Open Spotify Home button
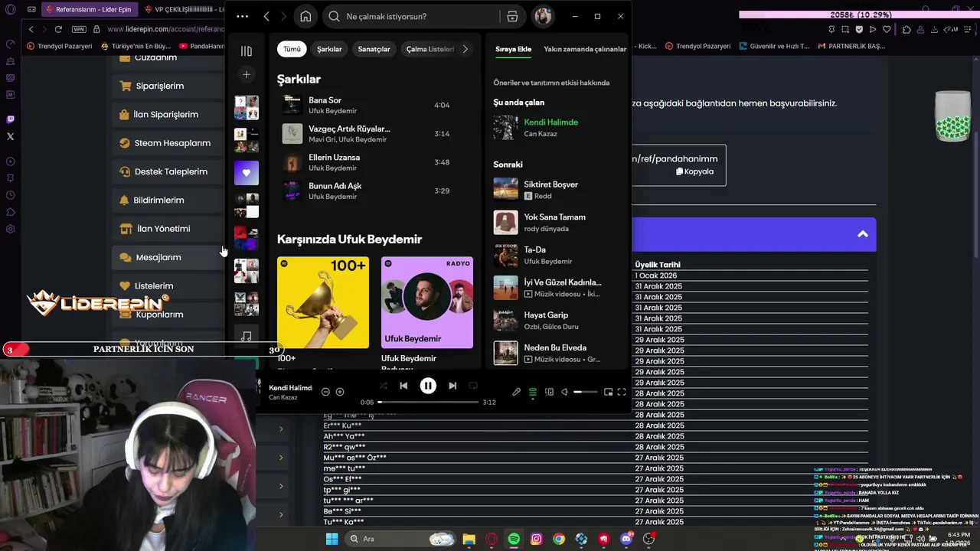The width and height of the screenshot is (980, 551). 305,16
